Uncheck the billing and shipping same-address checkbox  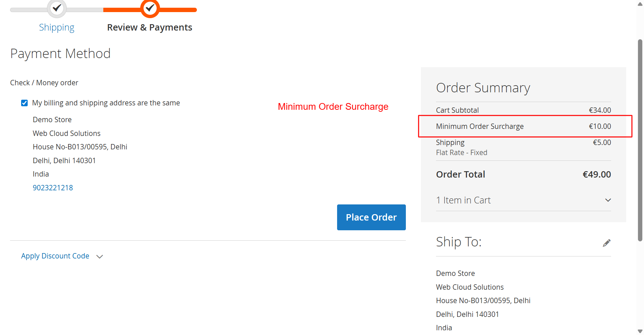pyautogui.click(x=24, y=103)
